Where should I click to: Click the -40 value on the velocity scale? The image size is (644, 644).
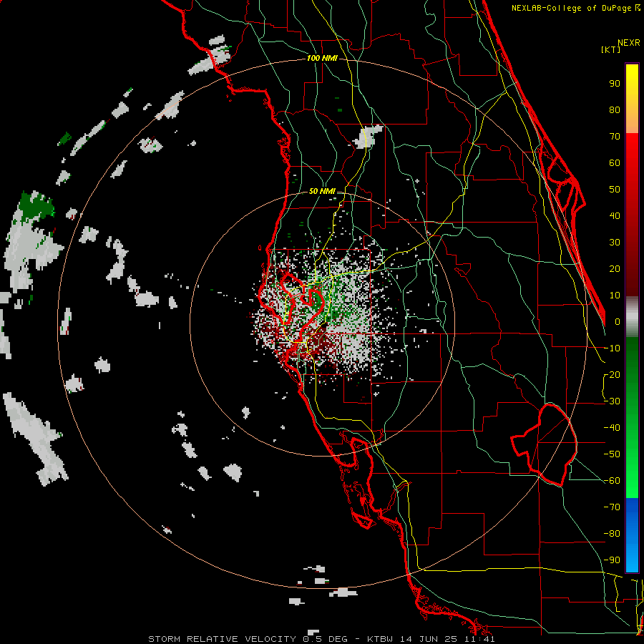(x=612, y=428)
